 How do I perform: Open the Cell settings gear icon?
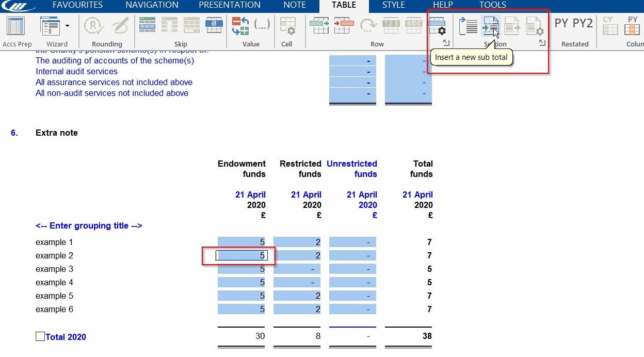click(x=288, y=25)
